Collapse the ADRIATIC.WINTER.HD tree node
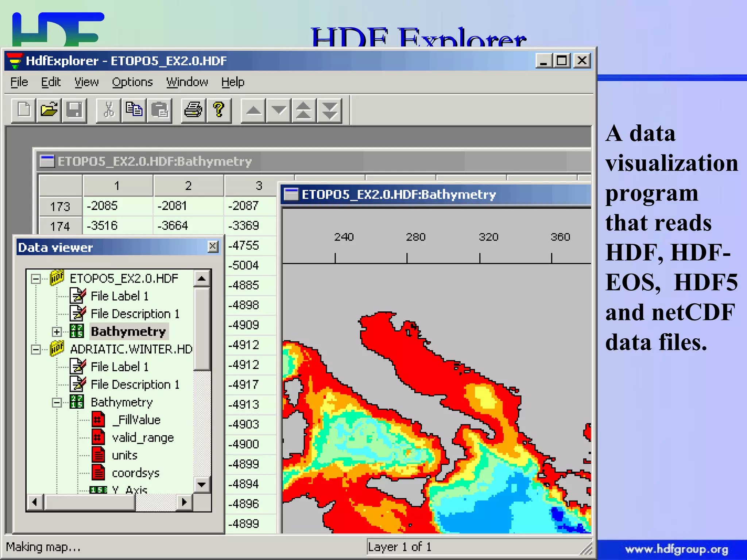 coord(36,350)
